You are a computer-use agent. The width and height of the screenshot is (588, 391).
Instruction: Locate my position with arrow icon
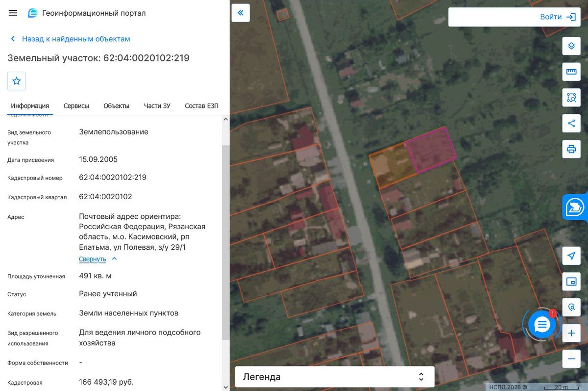pos(571,256)
